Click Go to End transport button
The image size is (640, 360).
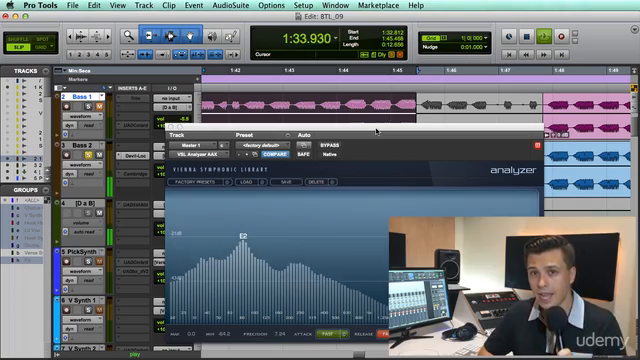[562, 54]
